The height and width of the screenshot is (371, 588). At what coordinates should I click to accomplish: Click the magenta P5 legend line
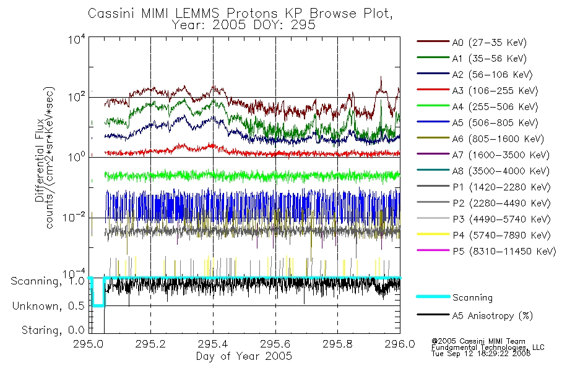[x=433, y=250]
